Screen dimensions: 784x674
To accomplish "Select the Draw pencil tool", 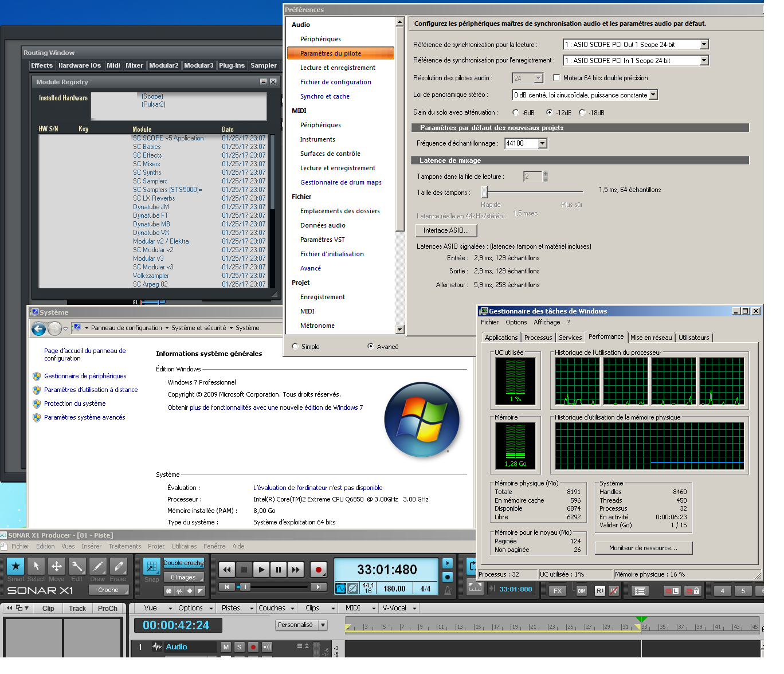I will (98, 566).
